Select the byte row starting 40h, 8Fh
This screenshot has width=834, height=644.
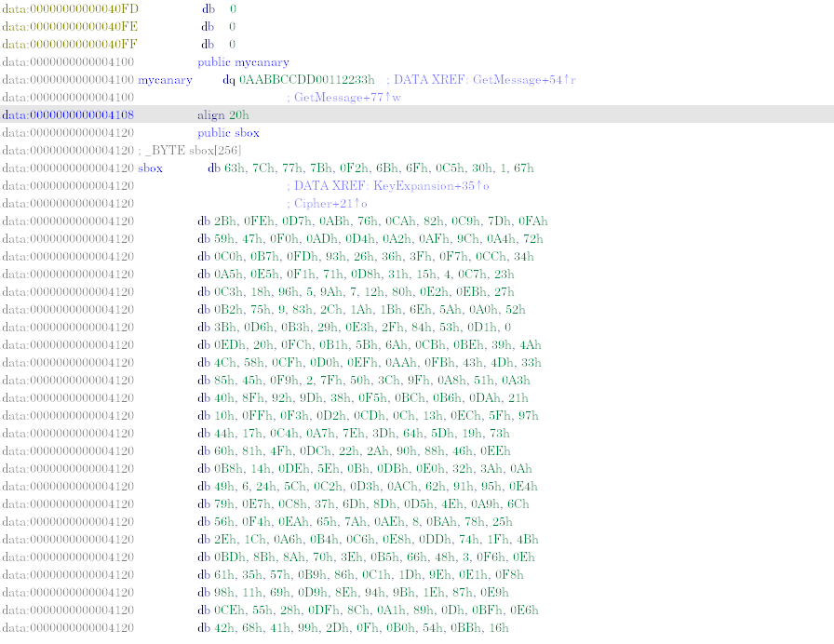[x=363, y=397]
